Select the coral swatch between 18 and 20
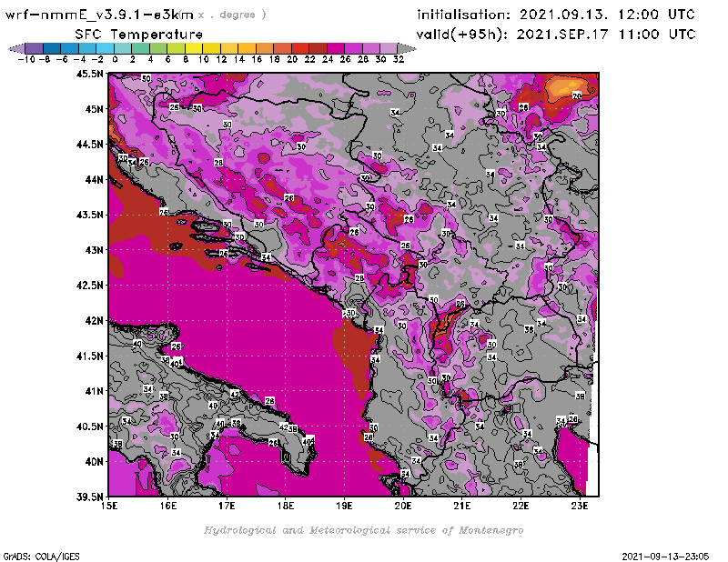 tap(282, 48)
